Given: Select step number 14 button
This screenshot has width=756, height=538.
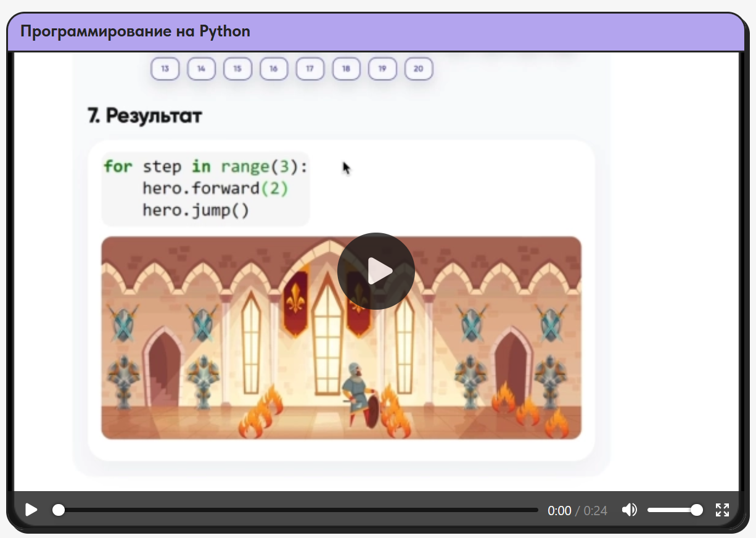Looking at the screenshot, I should [x=201, y=69].
